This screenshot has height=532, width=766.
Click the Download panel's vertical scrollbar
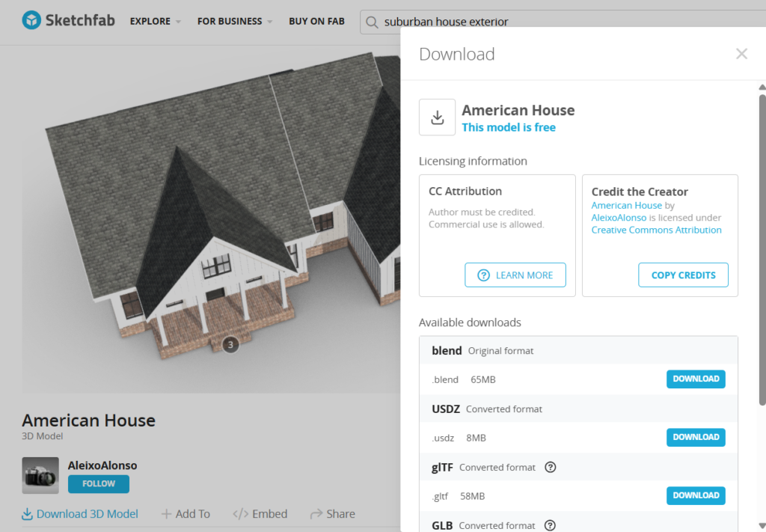tap(762, 249)
